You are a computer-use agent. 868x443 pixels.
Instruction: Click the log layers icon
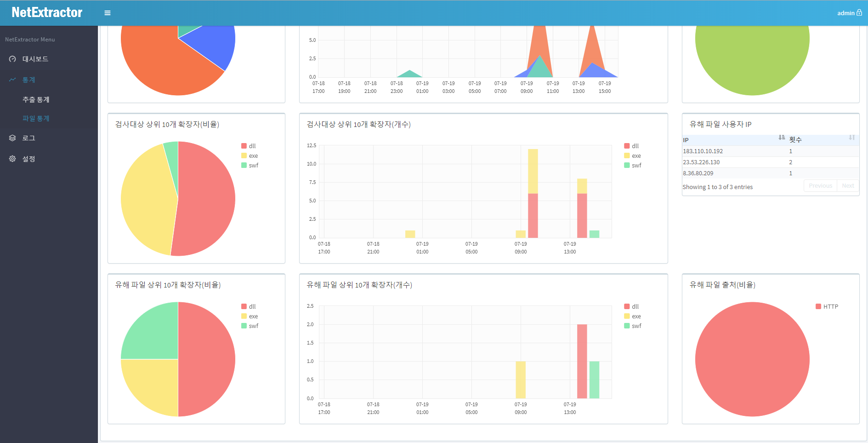12,138
